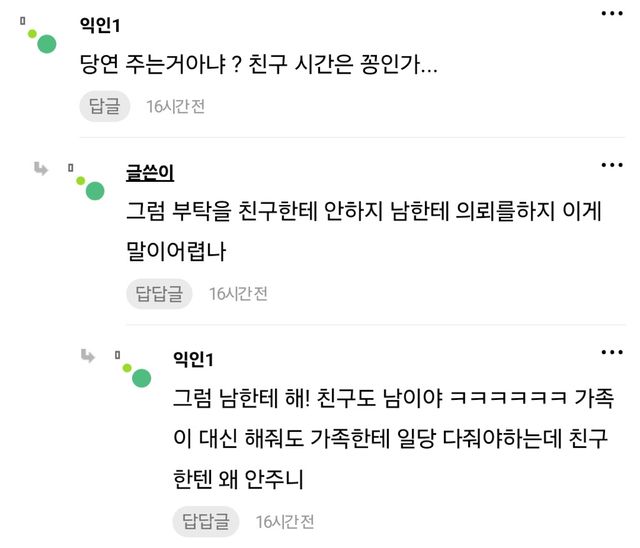Screen dimensions: 640x548
Task: Click 글쓴이's green profile avatar
Action: click(x=94, y=190)
